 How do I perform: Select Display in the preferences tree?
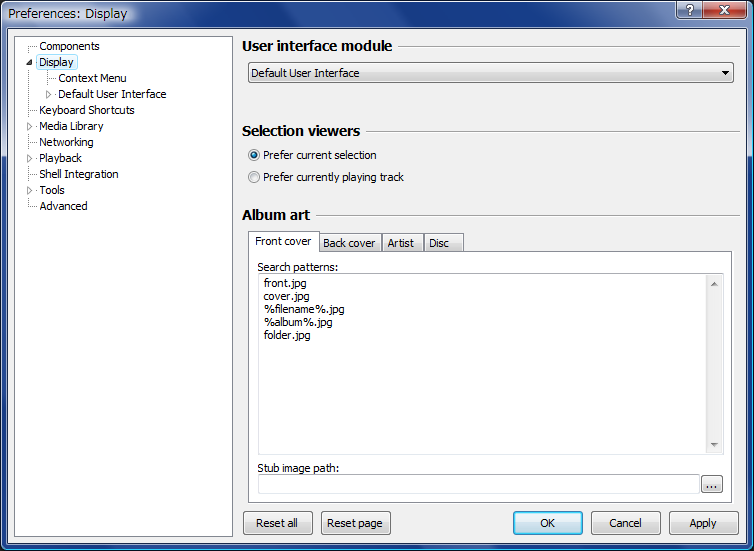(56, 62)
